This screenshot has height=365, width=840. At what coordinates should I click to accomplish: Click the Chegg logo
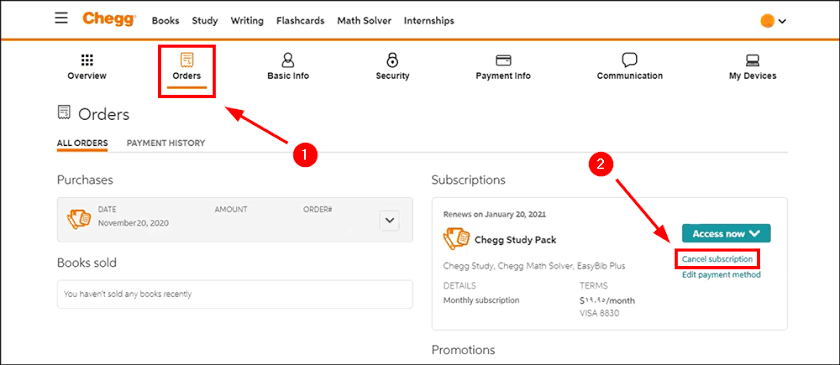[x=109, y=20]
